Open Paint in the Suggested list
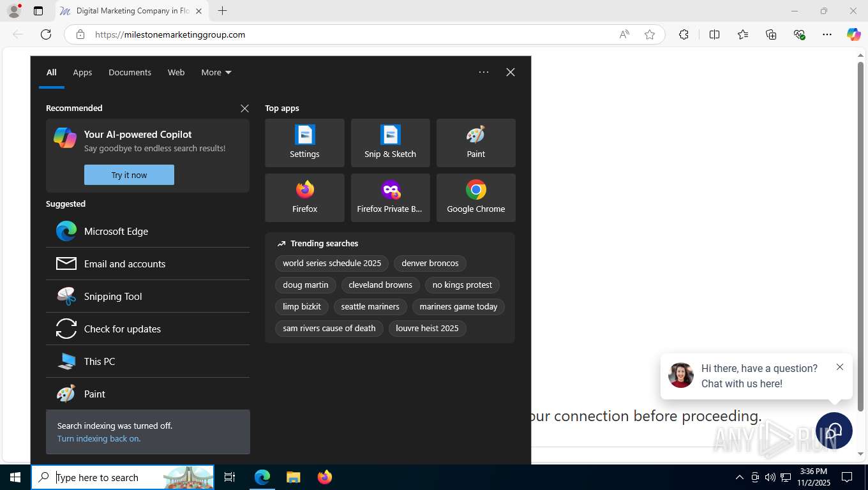868x490 pixels. click(147, 394)
